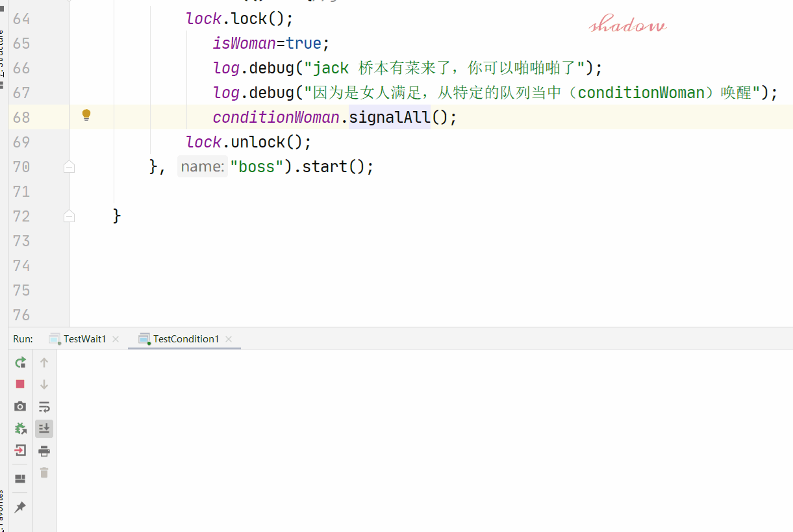Click the log.debug string on line 66

pyautogui.click(x=446, y=68)
